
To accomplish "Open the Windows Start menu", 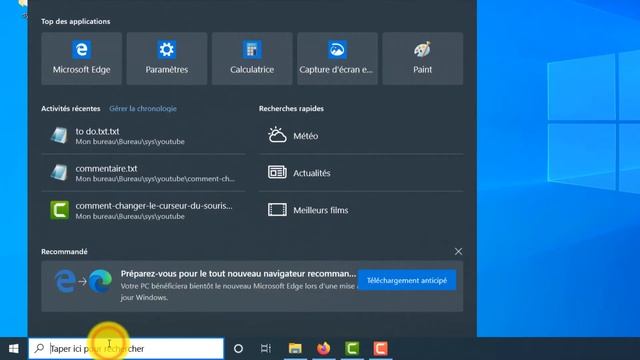I will click(13, 349).
